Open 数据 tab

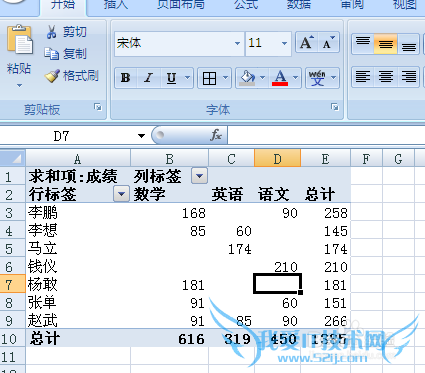pos(299,5)
